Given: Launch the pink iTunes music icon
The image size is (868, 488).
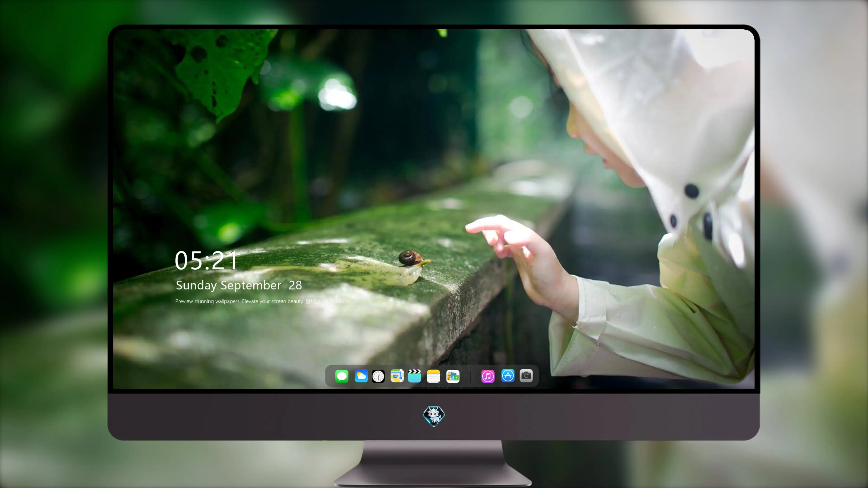Looking at the screenshot, I should coord(488,376).
